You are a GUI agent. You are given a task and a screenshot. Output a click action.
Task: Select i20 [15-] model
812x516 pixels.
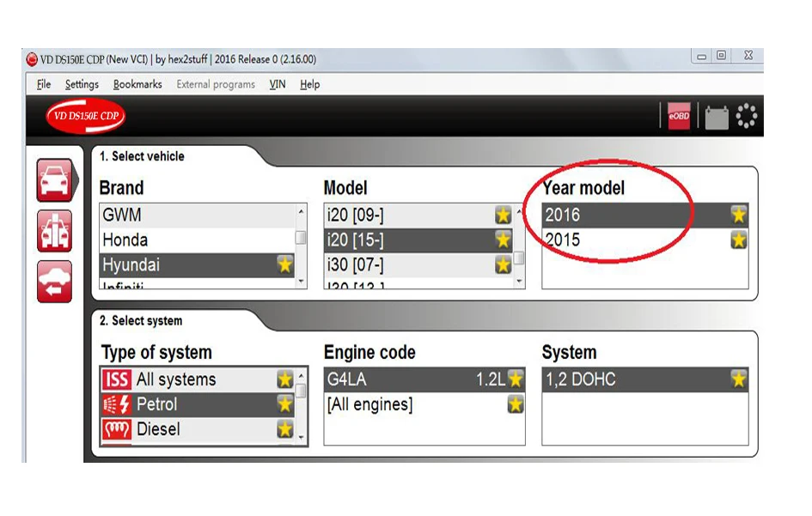pos(418,240)
